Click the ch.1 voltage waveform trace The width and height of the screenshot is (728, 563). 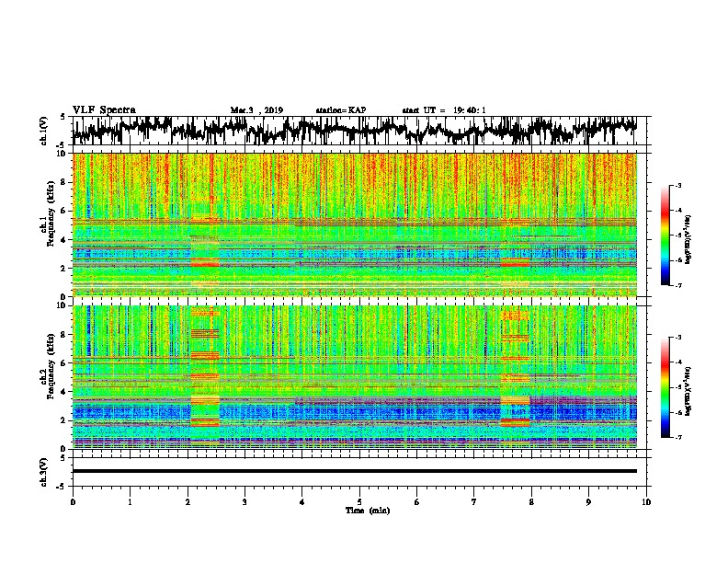[x=354, y=130]
